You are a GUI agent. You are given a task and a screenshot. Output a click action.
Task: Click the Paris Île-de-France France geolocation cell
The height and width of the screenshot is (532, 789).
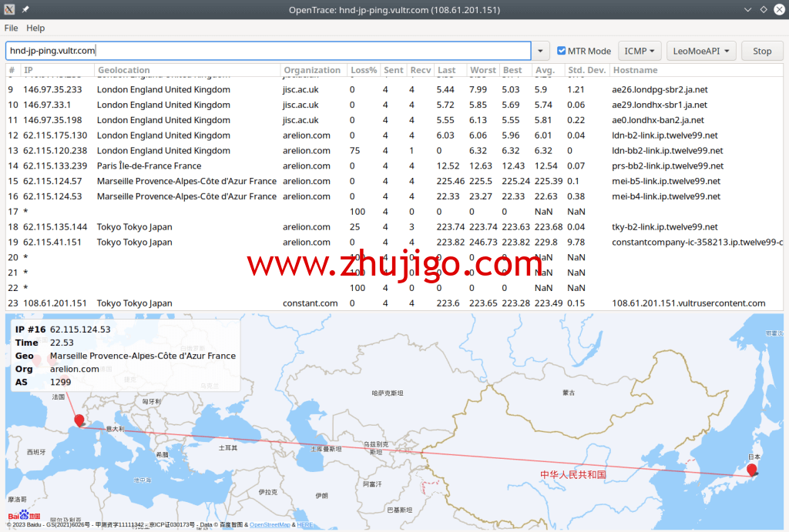[149, 166]
